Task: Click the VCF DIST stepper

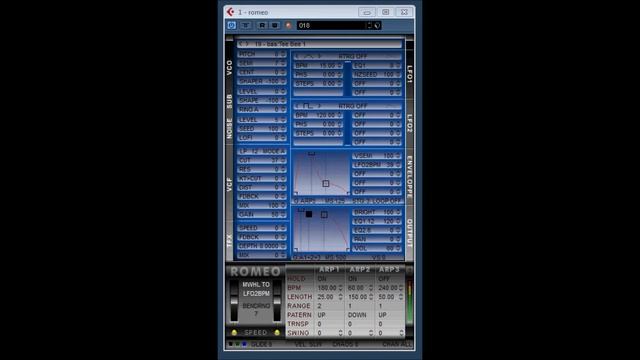Action: pos(282,187)
